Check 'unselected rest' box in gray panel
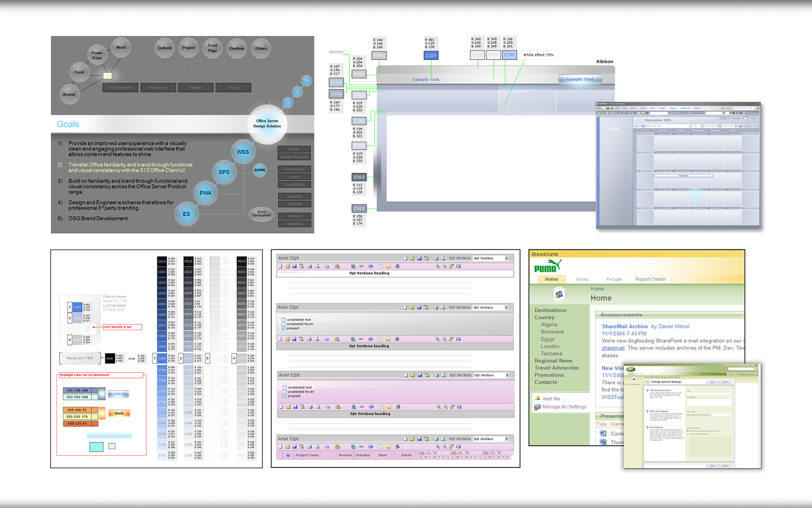Viewport: 812px width, 508px height. (x=284, y=320)
